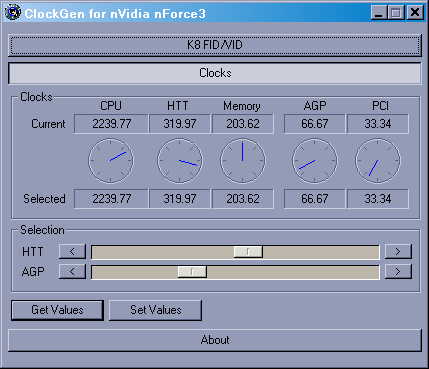
Task: Increase AGP with right arrow
Action: (398, 272)
